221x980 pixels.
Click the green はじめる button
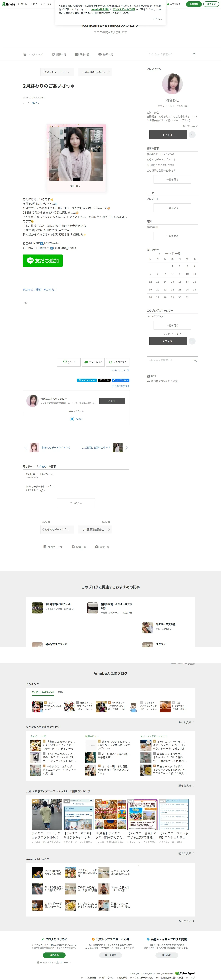pyautogui.click(x=54, y=955)
